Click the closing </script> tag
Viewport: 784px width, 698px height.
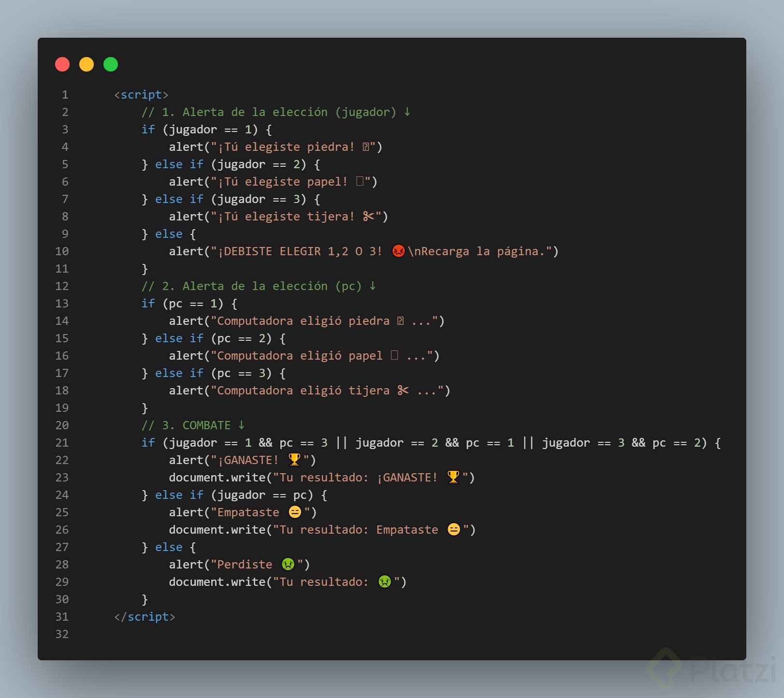click(x=145, y=617)
